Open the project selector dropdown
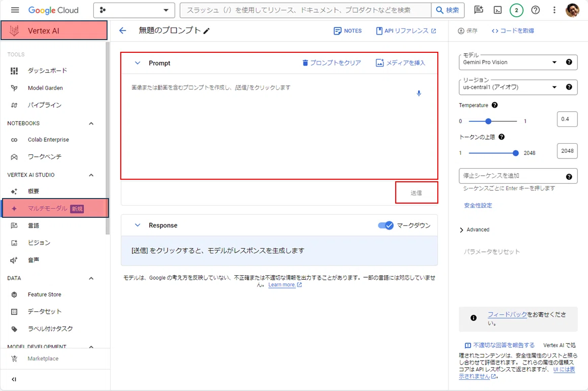Viewport: 588px width, 391px height. tap(134, 10)
